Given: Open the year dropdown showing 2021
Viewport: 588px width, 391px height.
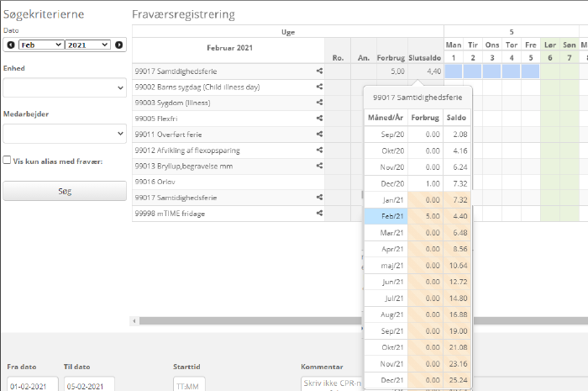Looking at the screenshot, I should (87, 45).
